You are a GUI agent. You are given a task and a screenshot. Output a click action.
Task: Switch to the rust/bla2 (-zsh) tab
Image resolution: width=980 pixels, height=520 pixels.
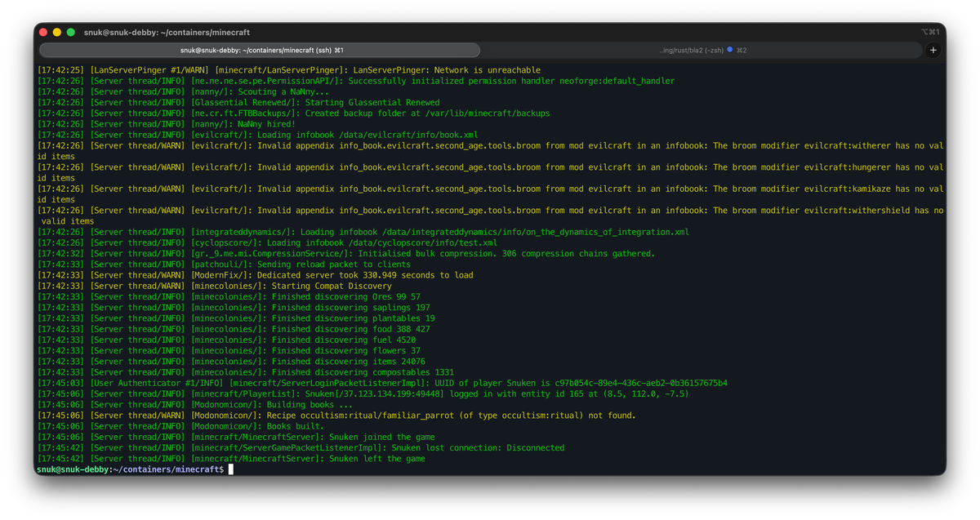pyautogui.click(x=693, y=51)
